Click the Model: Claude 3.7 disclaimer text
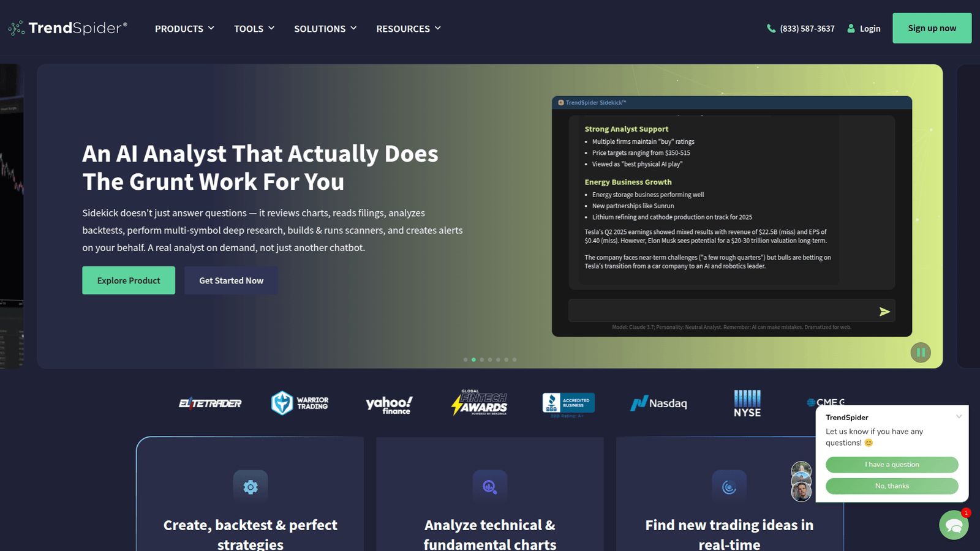980x551 pixels. [x=731, y=328]
